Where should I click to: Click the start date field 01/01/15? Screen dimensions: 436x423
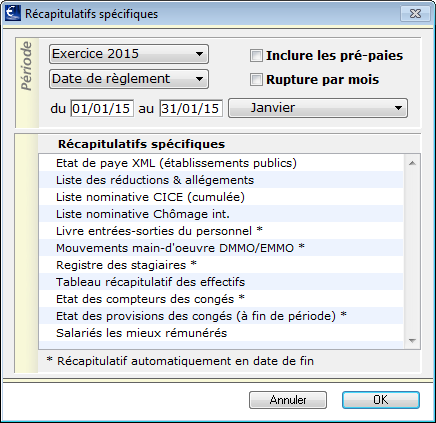[102, 108]
